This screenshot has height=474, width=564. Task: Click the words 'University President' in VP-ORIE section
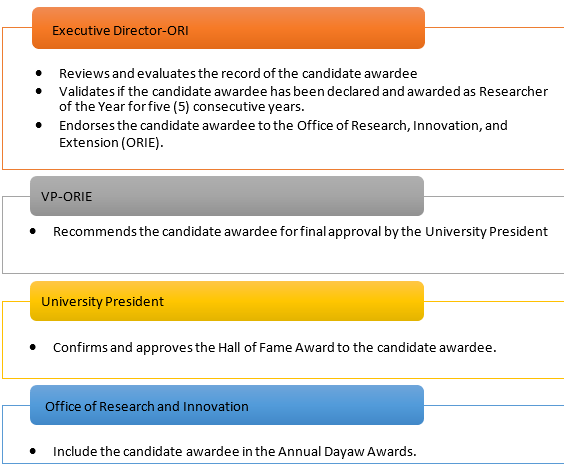coord(486,232)
